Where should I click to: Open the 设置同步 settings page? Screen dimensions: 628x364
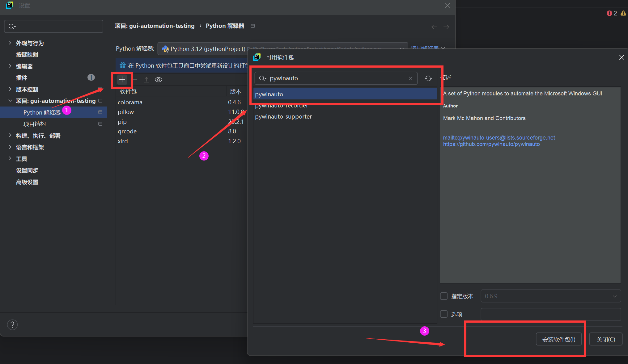tap(27, 170)
